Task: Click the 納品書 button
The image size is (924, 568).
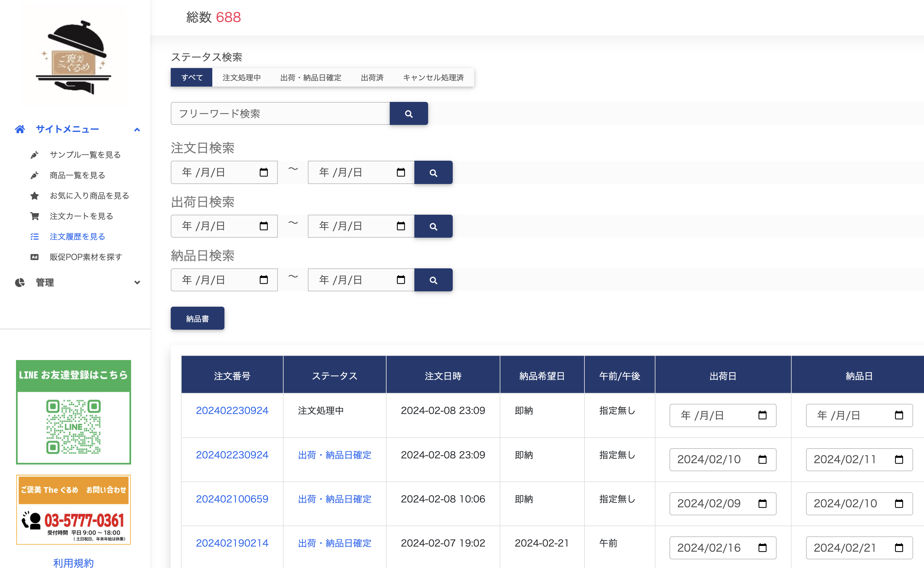Action: coord(197,318)
